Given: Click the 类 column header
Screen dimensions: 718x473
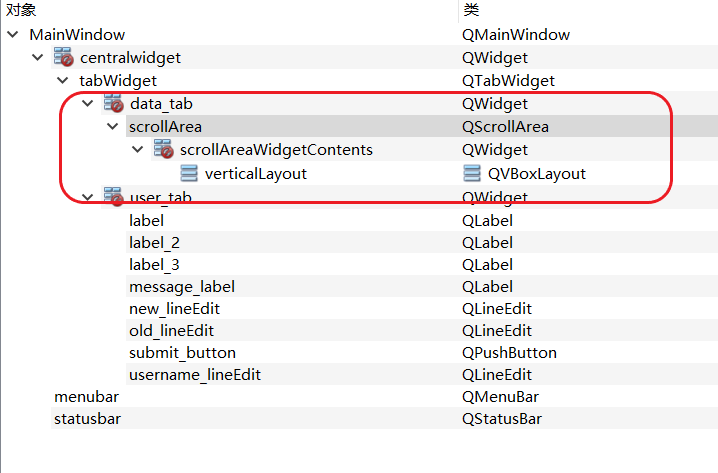Looking at the screenshot, I should [x=471, y=10].
